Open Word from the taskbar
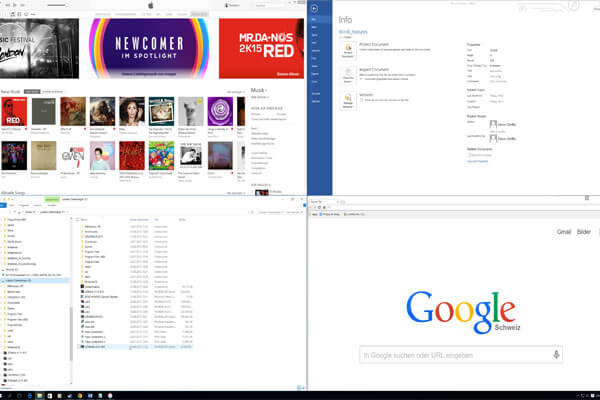This screenshot has height=400, width=600. coord(90,395)
